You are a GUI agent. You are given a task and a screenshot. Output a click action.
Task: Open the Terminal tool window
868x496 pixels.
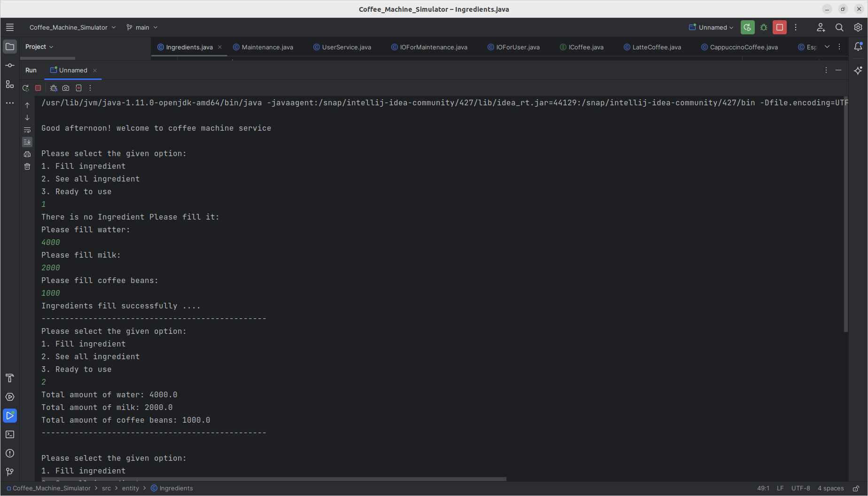[10, 434]
